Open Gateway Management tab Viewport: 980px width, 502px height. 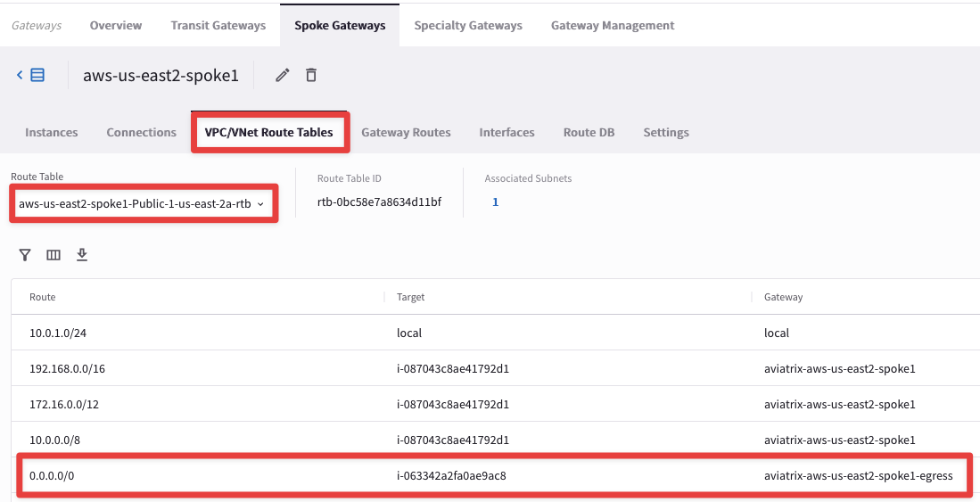point(613,25)
